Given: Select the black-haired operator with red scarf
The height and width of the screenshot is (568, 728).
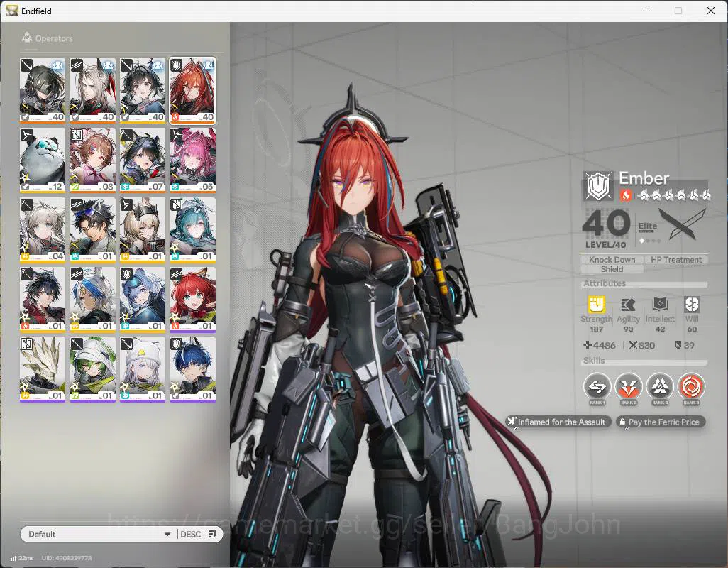Looking at the screenshot, I should click(x=43, y=300).
